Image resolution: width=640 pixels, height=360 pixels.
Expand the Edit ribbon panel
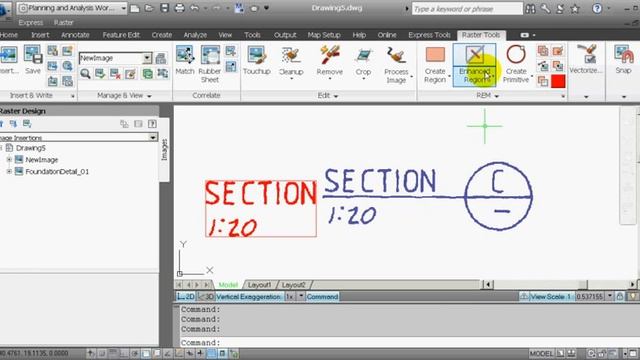coord(328,96)
